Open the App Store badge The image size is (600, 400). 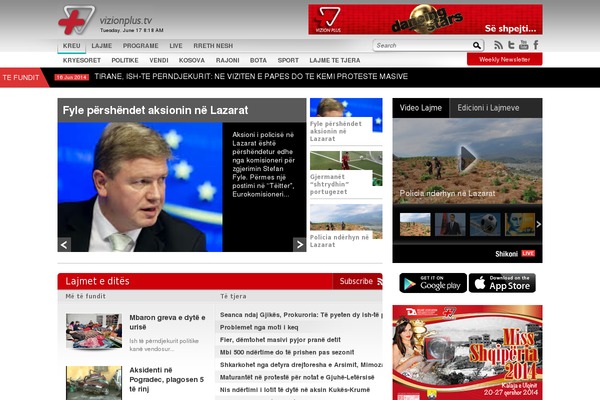tap(502, 283)
